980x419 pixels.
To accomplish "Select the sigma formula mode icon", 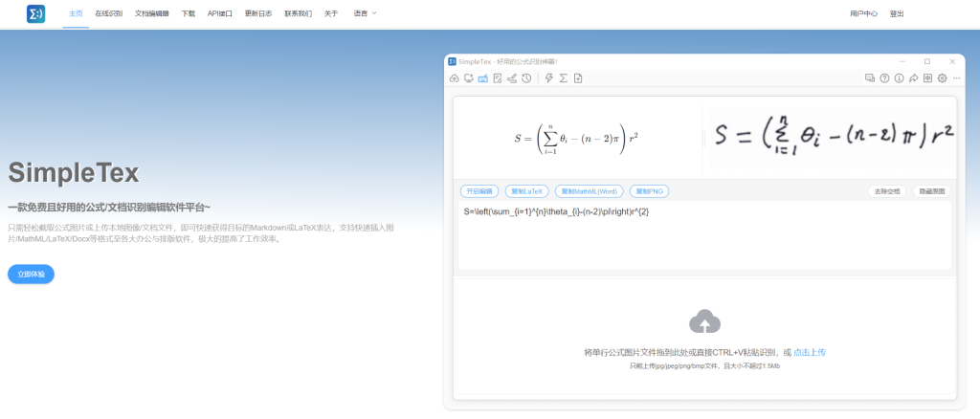I will coord(564,78).
